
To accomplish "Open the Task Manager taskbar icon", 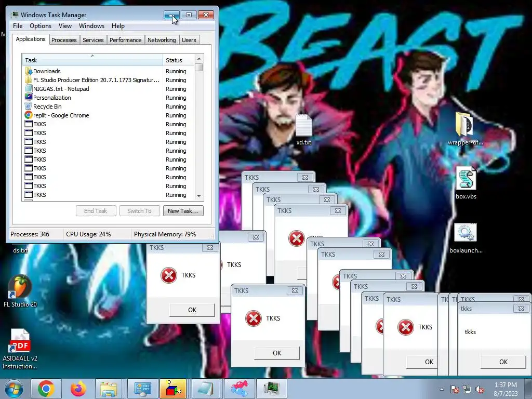I will [x=271, y=389].
